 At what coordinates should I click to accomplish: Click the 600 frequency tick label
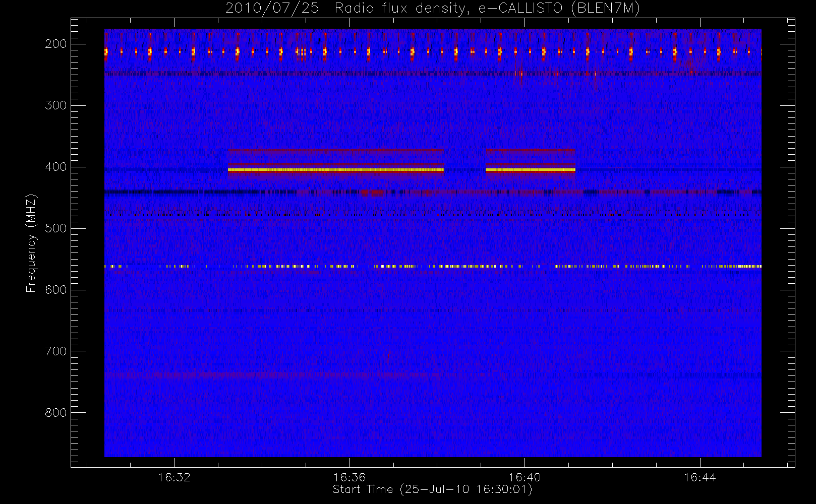(x=56, y=290)
